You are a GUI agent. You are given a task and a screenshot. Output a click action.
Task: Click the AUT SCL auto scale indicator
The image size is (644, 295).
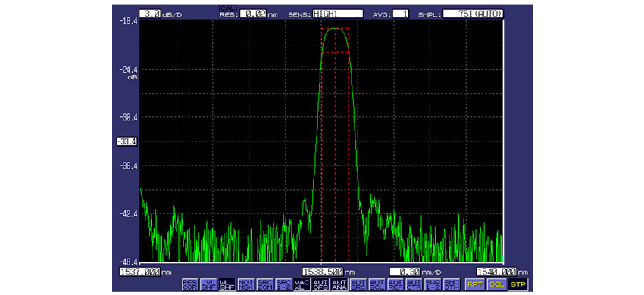click(x=377, y=284)
